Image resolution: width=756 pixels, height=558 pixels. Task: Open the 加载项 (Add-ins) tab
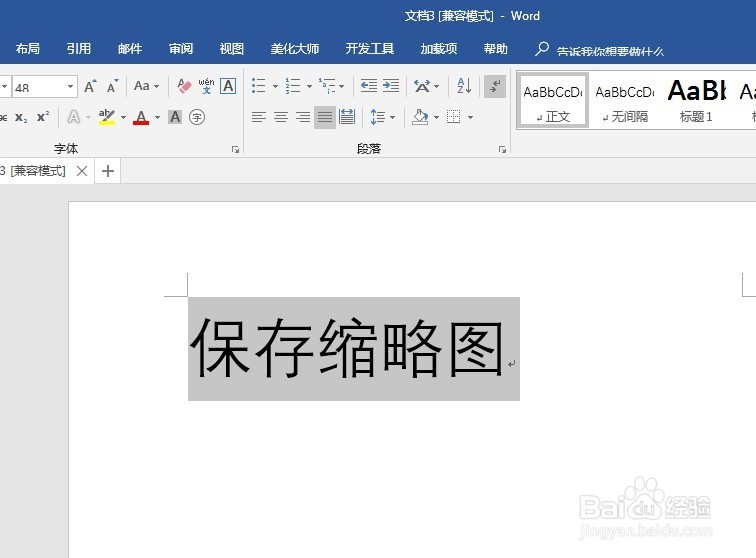(x=439, y=49)
